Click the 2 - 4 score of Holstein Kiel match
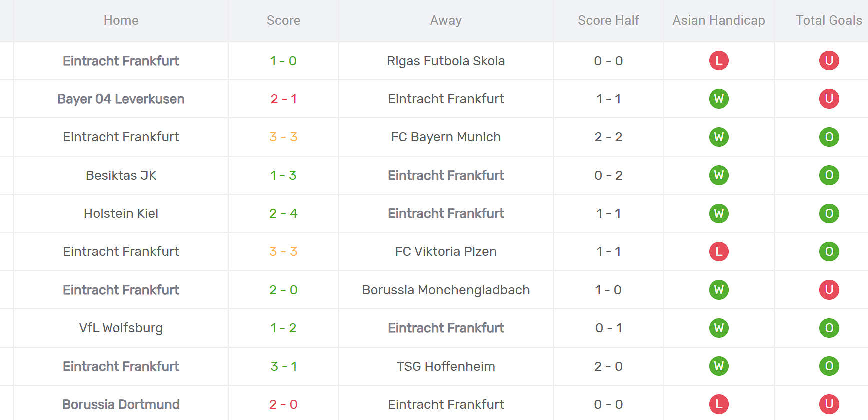 283,213
